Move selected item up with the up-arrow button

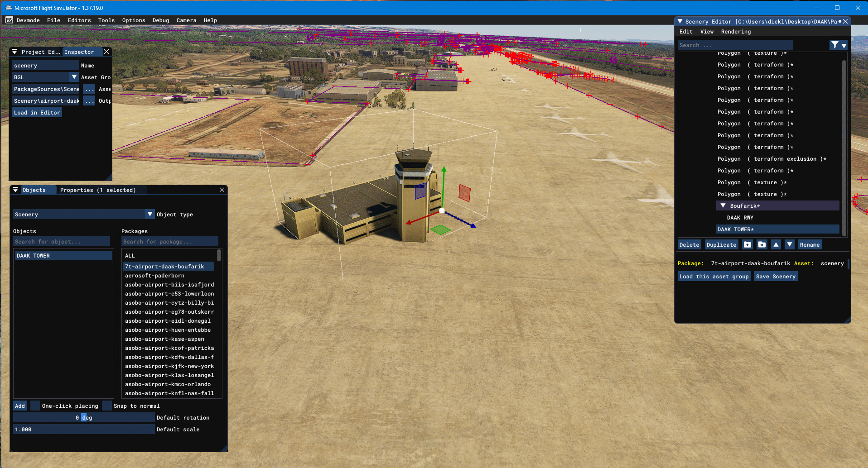pyautogui.click(x=776, y=245)
